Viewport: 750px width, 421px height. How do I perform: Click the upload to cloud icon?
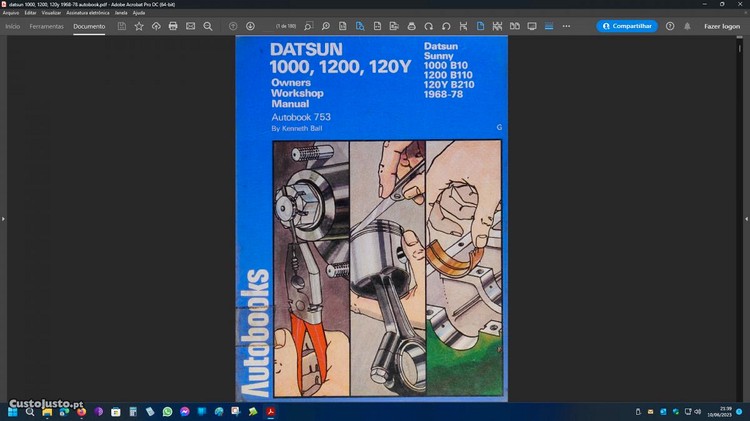point(156,26)
